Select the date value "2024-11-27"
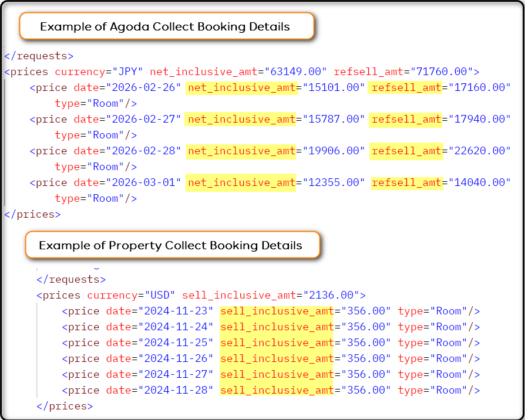The width and height of the screenshot is (525, 420). click(176, 374)
